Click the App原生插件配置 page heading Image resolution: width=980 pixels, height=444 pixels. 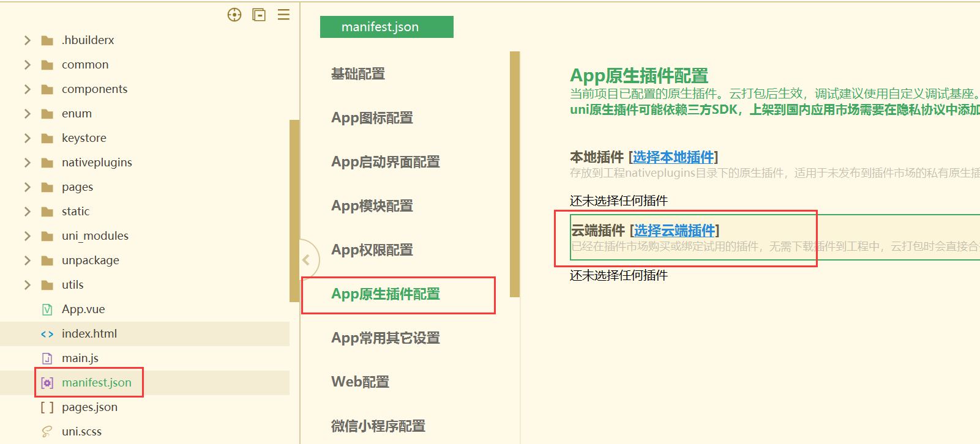[639, 76]
